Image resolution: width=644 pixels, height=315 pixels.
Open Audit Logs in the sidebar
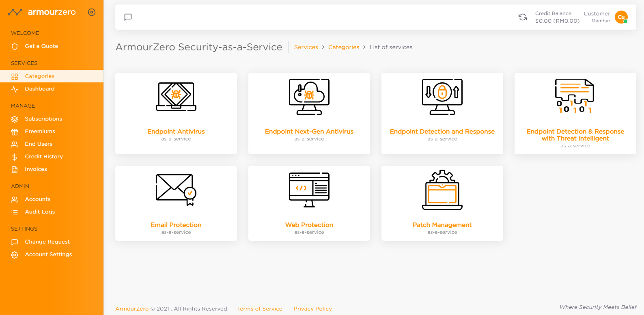click(x=52, y=212)
